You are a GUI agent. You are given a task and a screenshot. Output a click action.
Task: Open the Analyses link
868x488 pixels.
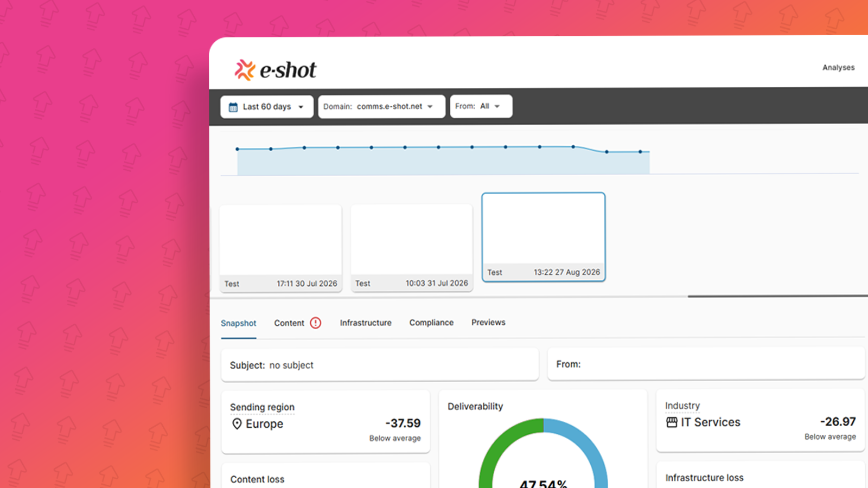pyautogui.click(x=838, y=68)
